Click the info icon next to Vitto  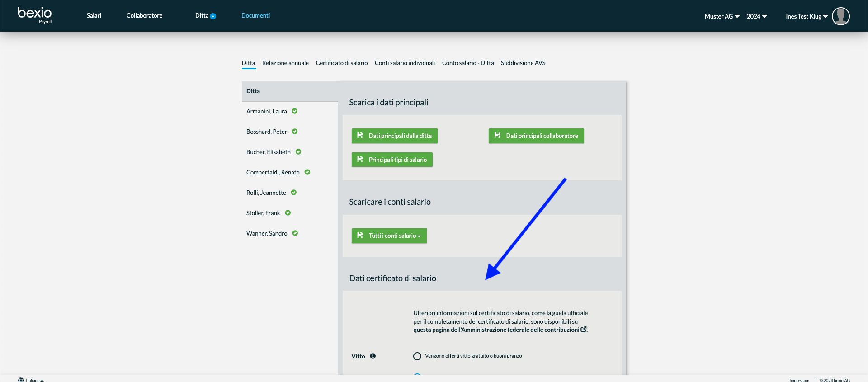(373, 356)
